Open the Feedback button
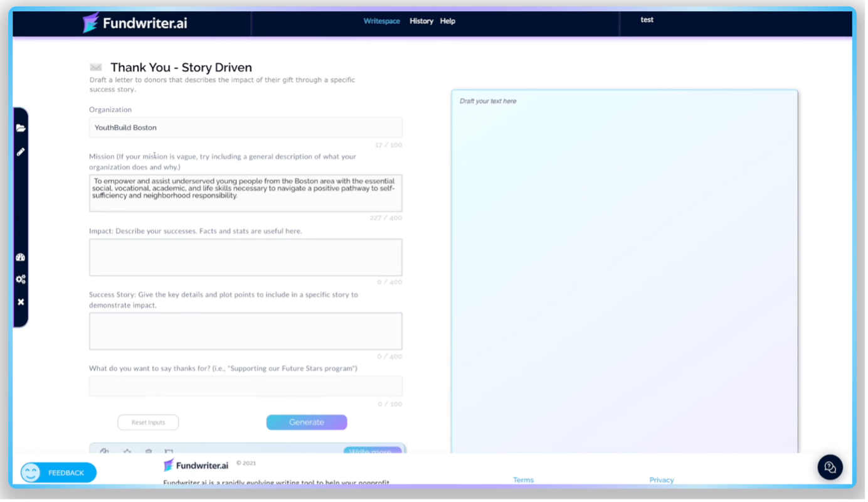This screenshot has height=502, width=868. (59, 473)
